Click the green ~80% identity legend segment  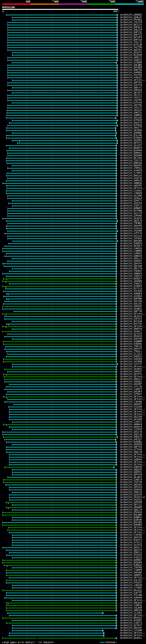pos(101,4)
